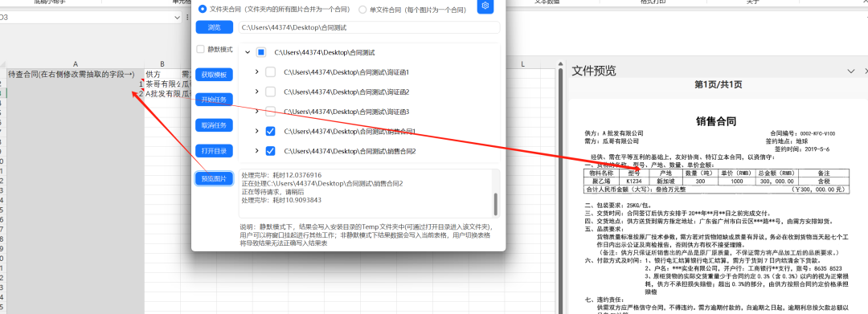Open the 文件预览 pane options chevron
The image size is (868, 314).
coord(851,71)
